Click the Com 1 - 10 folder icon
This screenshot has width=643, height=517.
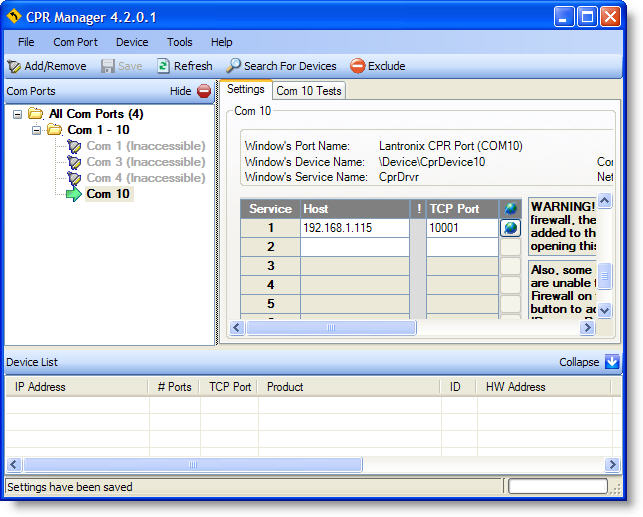tap(54, 130)
